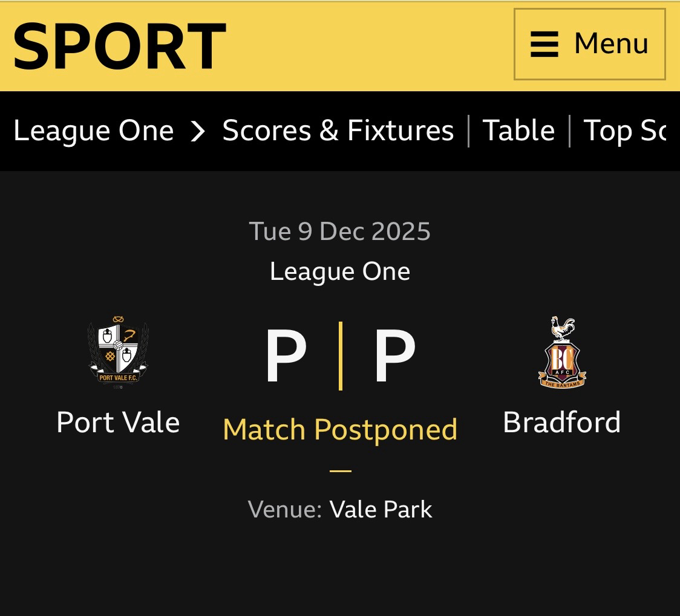Click Port Vale's postponed score letter P
The image size is (680, 616).
coord(286,356)
